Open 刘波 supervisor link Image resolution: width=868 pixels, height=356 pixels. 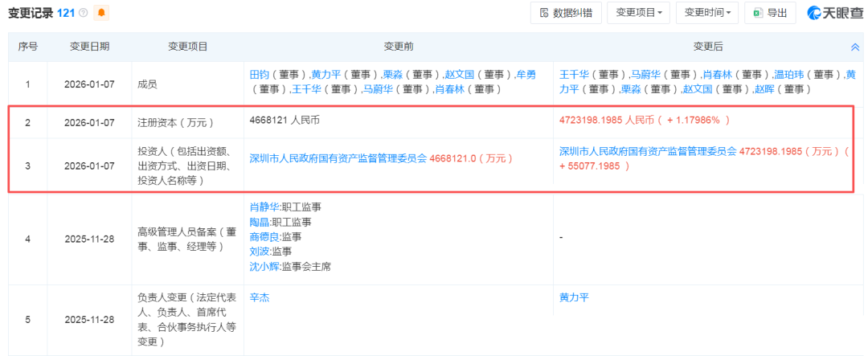tap(260, 252)
